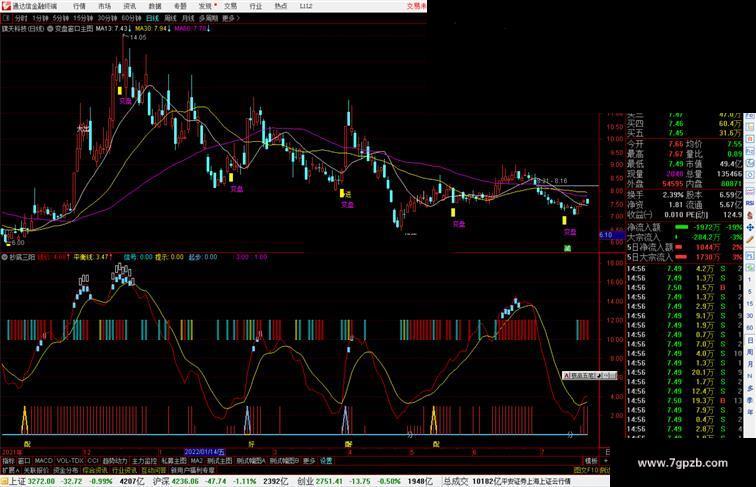Click the RSI icon in right toolbar

tap(750, 203)
